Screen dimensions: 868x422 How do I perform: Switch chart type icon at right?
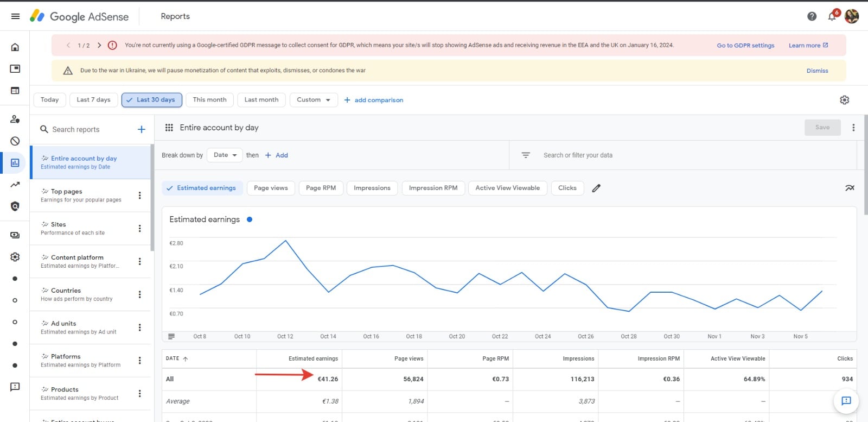coord(850,188)
